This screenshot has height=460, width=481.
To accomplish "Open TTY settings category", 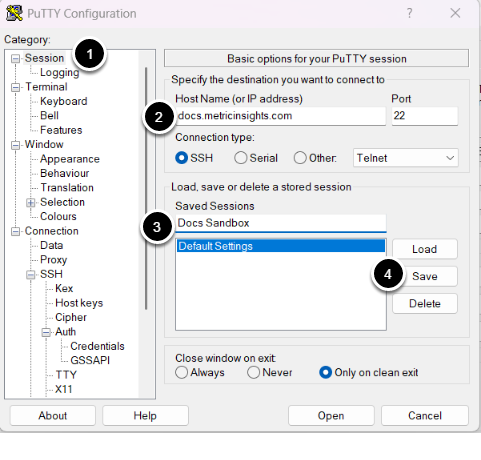I will pyautogui.click(x=66, y=375).
